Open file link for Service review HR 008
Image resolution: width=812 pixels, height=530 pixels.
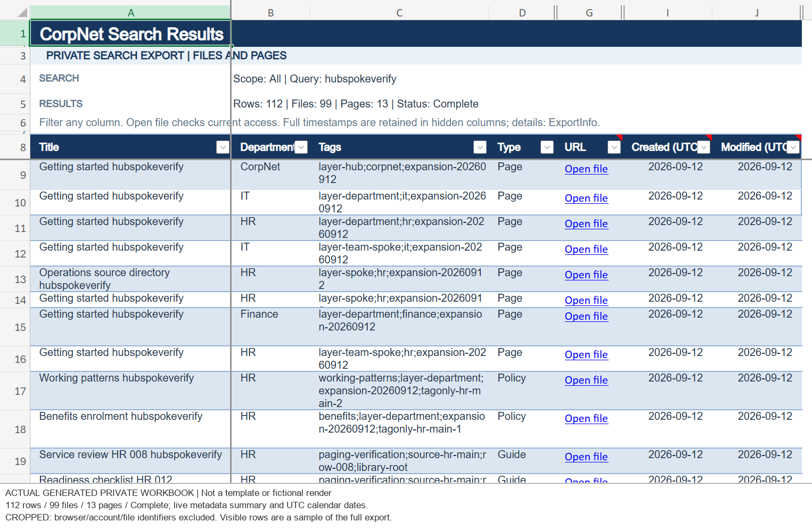click(586, 457)
